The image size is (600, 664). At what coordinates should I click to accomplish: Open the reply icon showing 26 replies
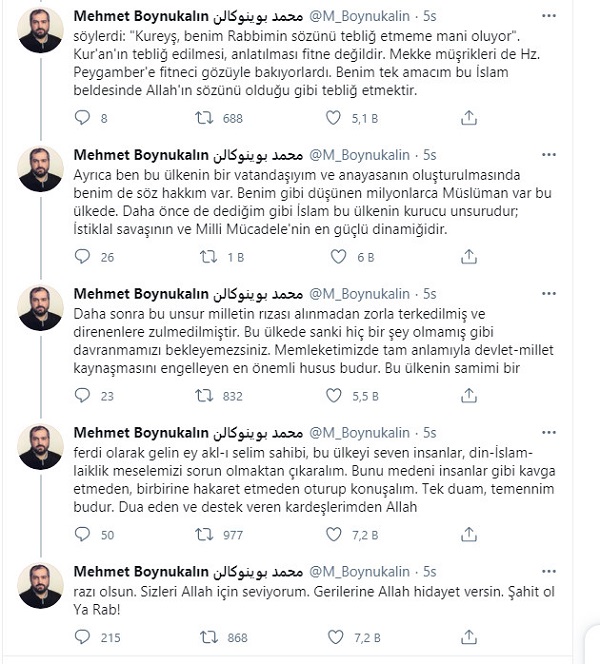(x=84, y=257)
